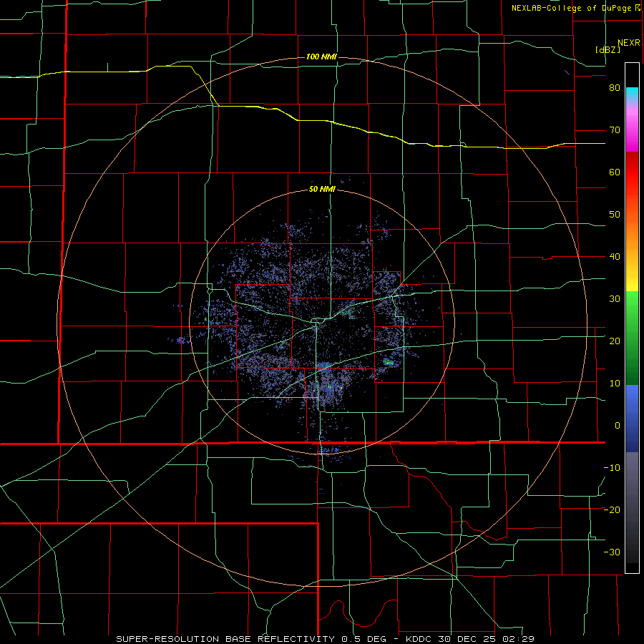Click the green section of the color bar

[632, 338]
